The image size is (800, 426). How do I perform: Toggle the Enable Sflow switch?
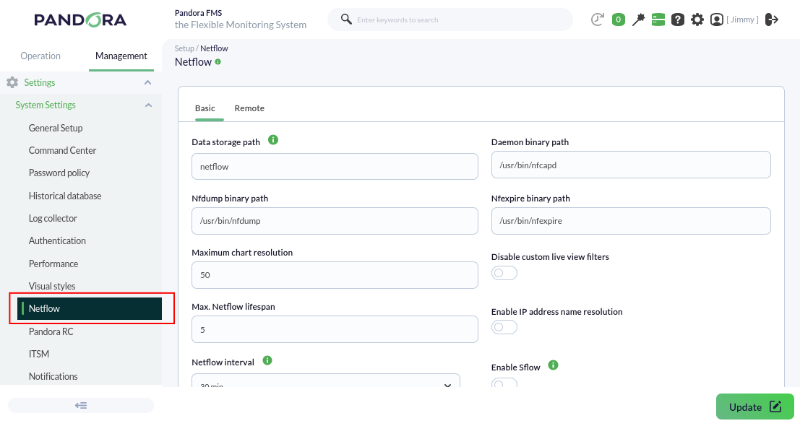pos(504,383)
